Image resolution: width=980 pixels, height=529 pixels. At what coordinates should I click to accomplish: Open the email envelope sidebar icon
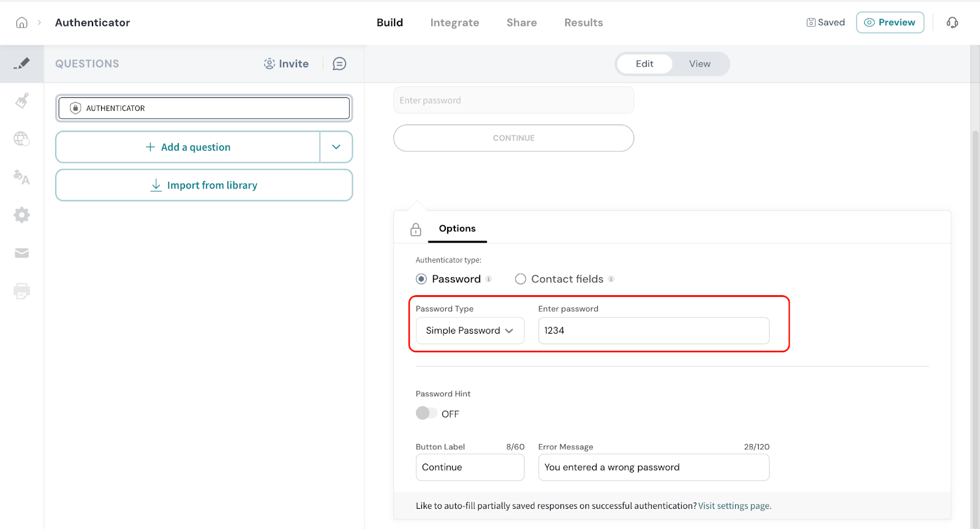pyautogui.click(x=21, y=253)
